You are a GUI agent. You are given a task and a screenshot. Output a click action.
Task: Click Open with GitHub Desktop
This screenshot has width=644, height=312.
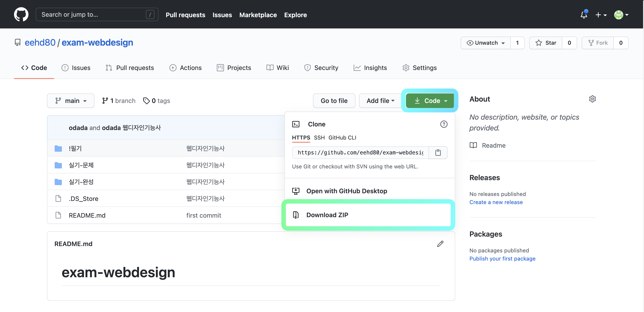pyautogui.click(x=346, y=191)
